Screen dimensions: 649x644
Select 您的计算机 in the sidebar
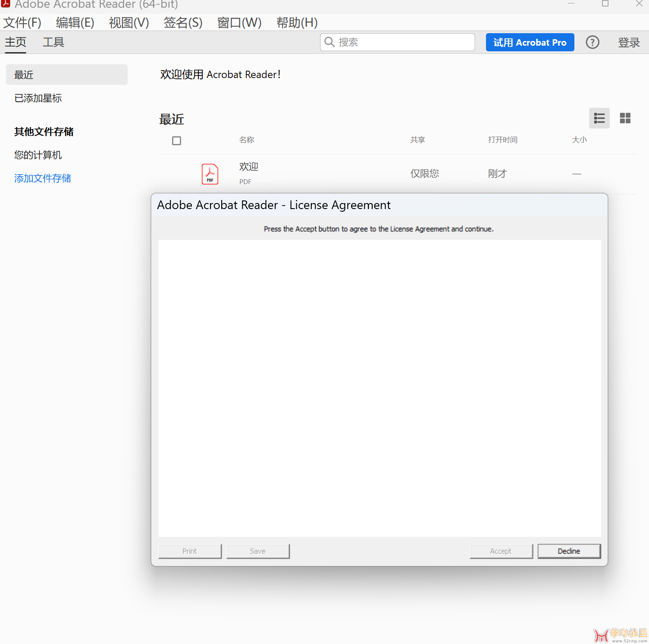tap(38, 155)
